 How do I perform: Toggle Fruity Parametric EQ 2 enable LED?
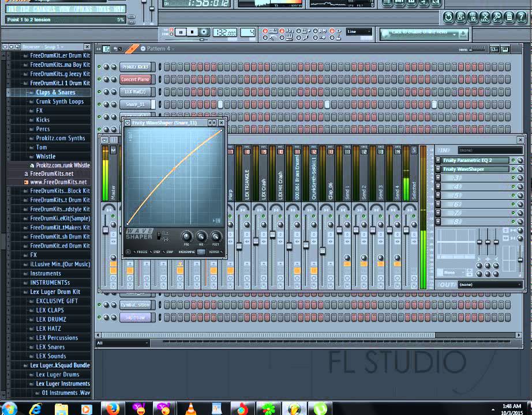point(513,160)
